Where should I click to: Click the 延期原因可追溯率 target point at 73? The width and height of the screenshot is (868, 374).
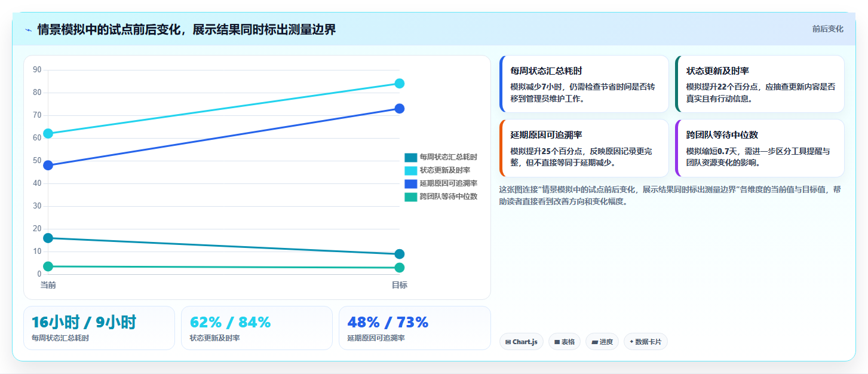[x=400, y=108]
